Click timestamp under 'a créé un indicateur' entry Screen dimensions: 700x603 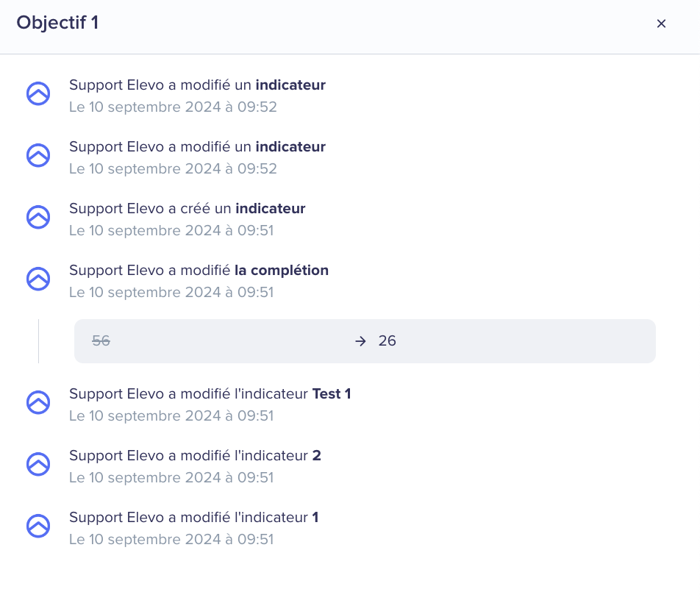coord(171,231)
